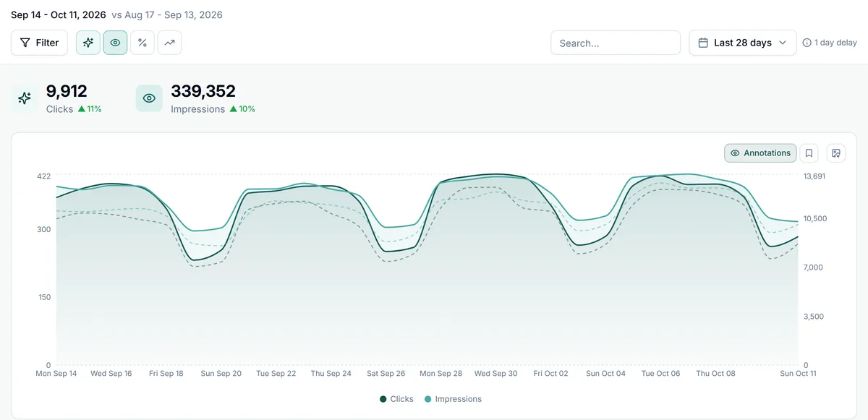Screen dimensions: 868x420
Task: Click the 339,352 impressions value
Action: tap(203, 91)
